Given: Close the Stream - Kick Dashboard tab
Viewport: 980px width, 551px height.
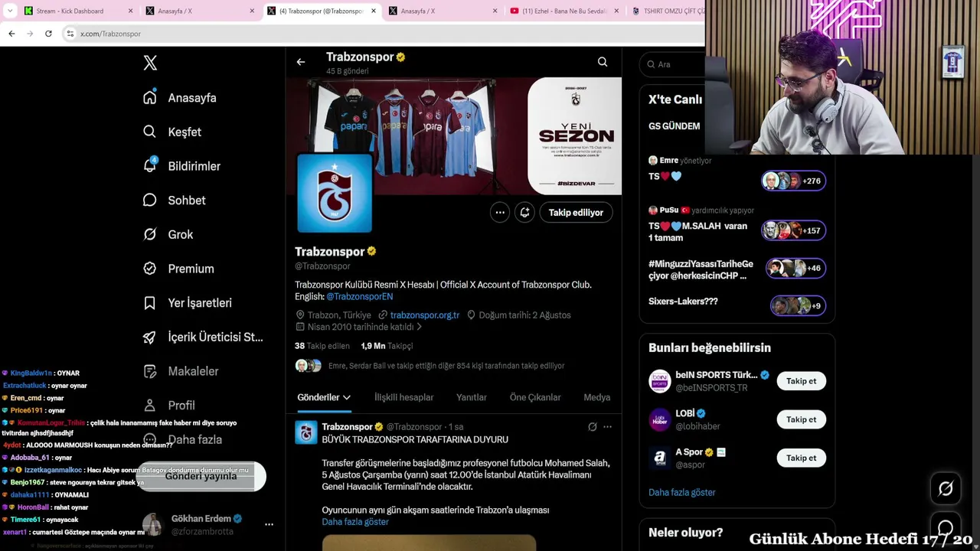Looking at the screenshot, I should point(130,11).
